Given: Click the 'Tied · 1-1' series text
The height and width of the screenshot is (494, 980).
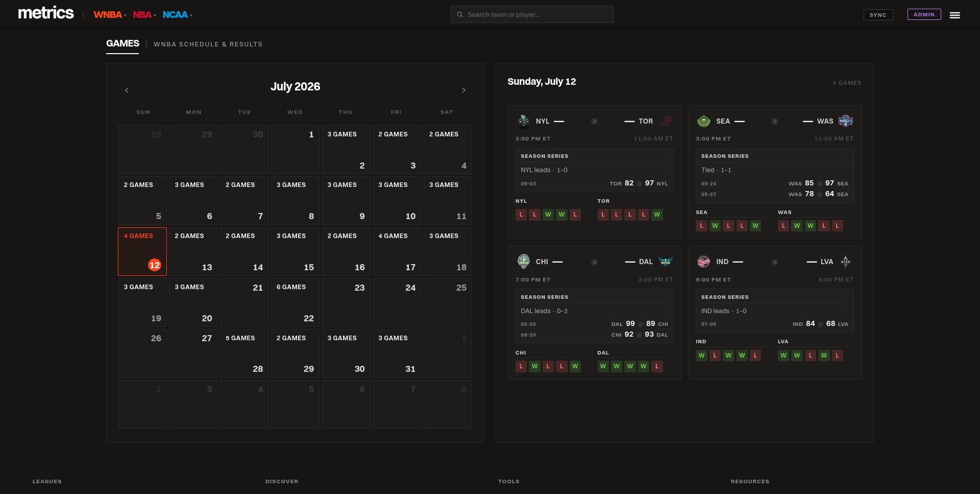Looking at the screenshot, I should pos(716,170).
